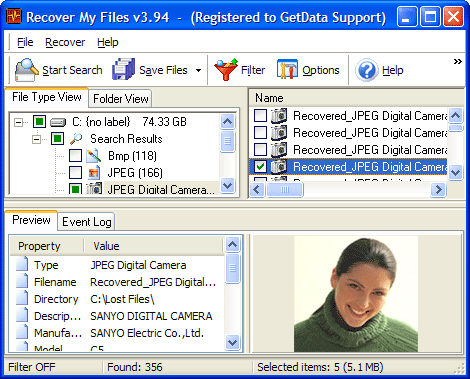Click the Search Results magnifier icon
The image size is (470, 379).
[x=76, y=139]
